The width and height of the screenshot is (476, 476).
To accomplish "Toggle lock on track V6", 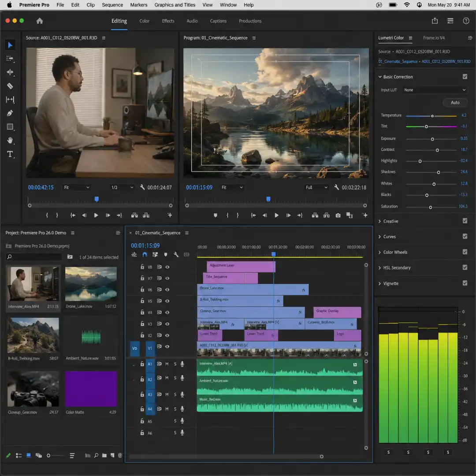I will [x=142, y=289].
